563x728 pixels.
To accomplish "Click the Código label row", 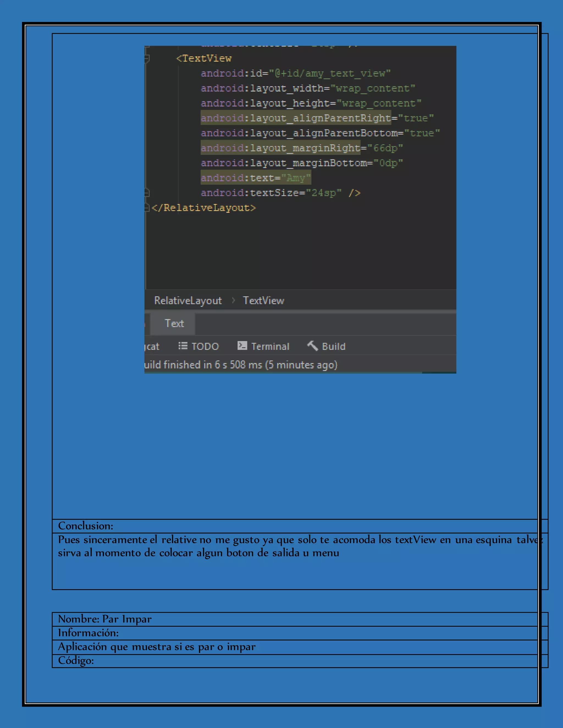I will [x=300, y=661].
